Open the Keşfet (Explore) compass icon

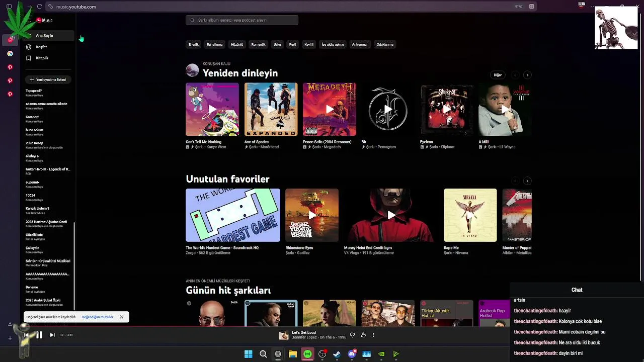point(29,47)
